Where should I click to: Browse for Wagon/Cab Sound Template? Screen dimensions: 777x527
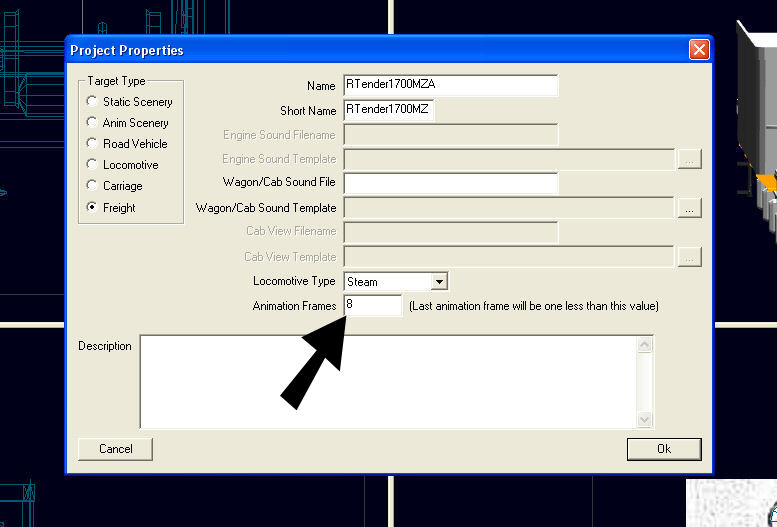pos(689,208)
